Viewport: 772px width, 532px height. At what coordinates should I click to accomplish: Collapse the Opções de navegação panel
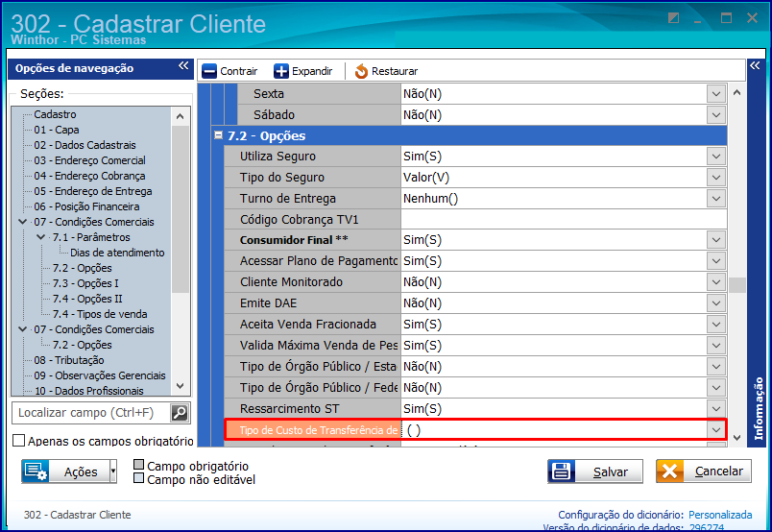[x=183, y=65]
